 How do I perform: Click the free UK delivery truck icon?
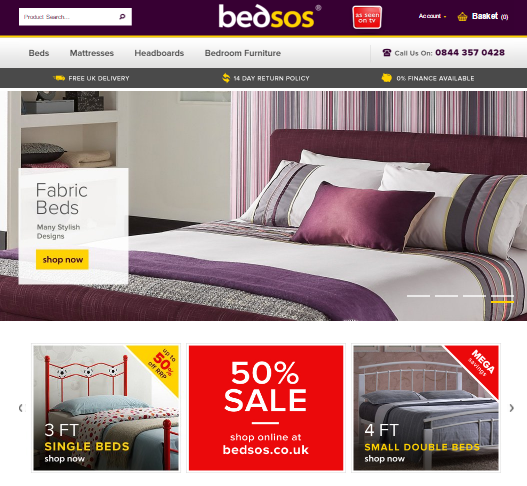click(x=59, y=78)
